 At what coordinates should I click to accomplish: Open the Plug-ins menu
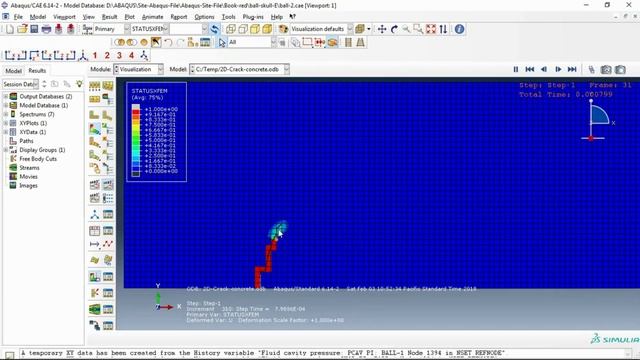(x=253, y=17)
